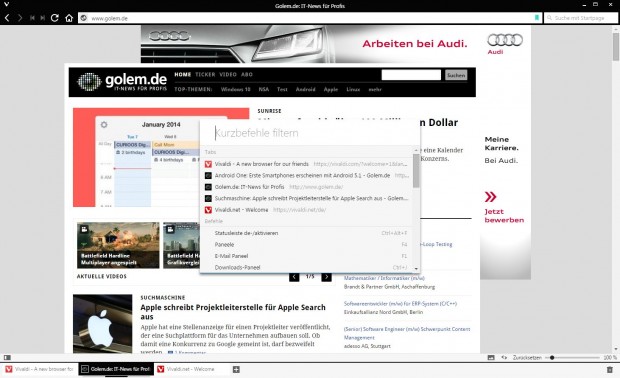Open the HOME navigation item
The width and height of the screenshot is (620, 378).
tap(183, 74)
